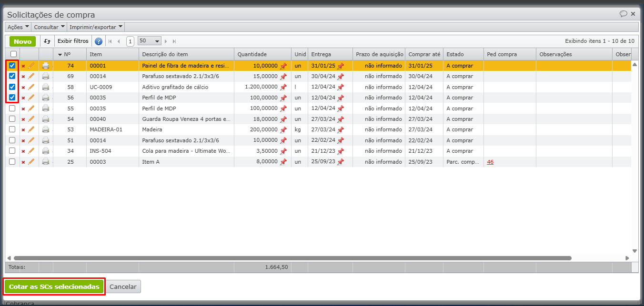Uncheck the checkbox for request 74
Viewport: 644px width, 306px height.
coord(12,66)
